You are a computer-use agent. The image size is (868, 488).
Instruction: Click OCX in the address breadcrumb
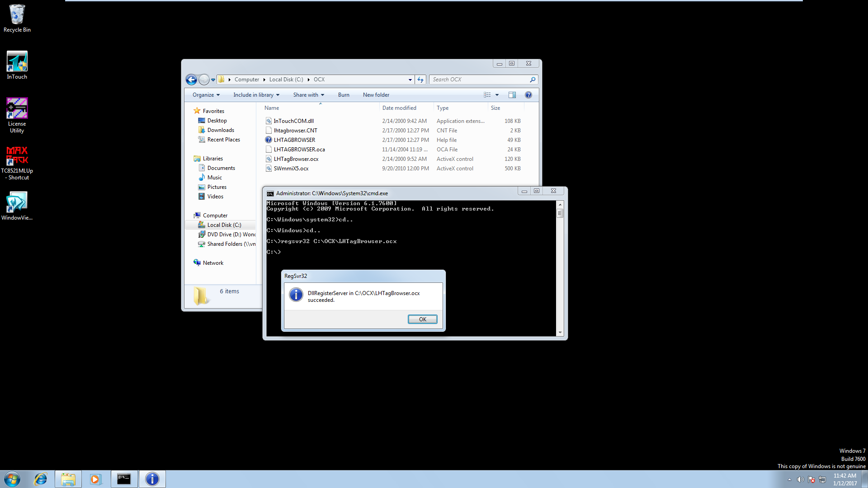[x=319, y=80]
